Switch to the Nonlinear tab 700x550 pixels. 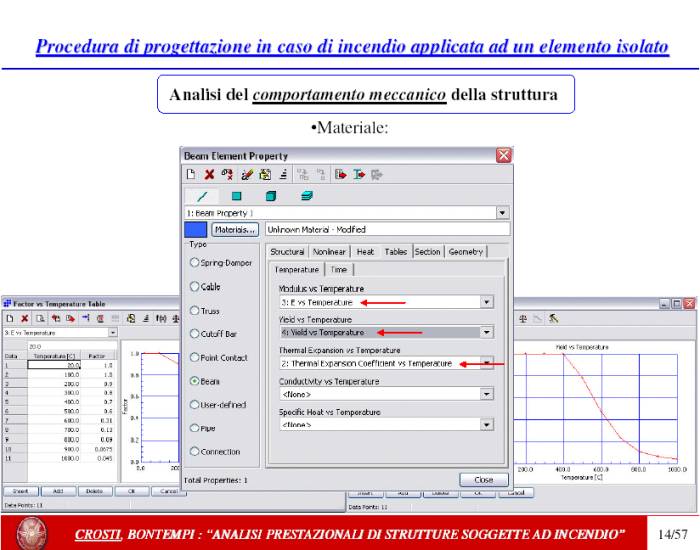coord(329,252)
